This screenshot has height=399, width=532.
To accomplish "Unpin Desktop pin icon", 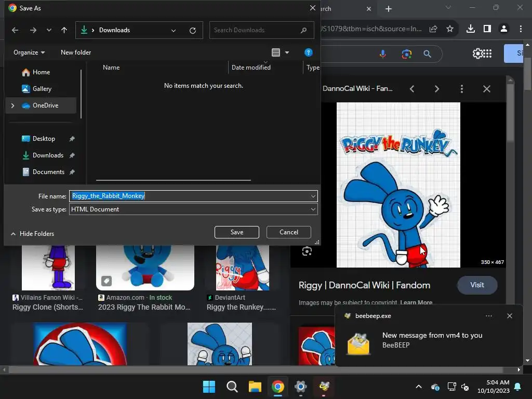I will 72,138.
